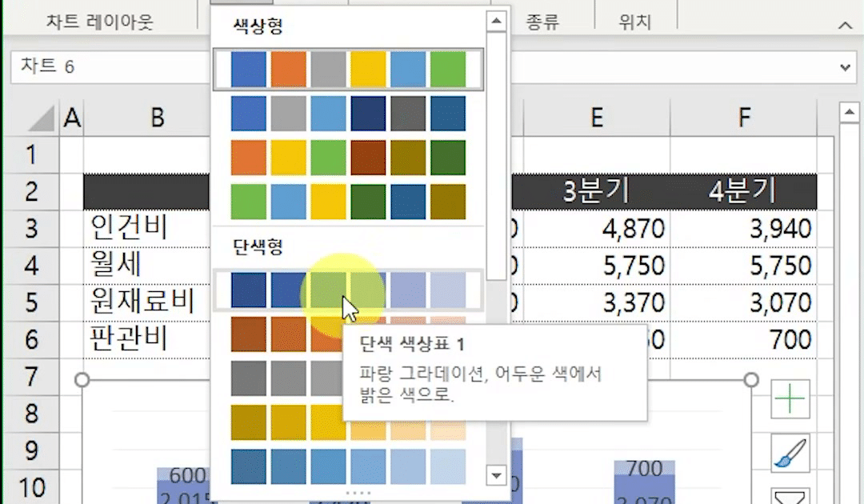
Task: Open the Chart Elements plus button
Action: [790, 398]
